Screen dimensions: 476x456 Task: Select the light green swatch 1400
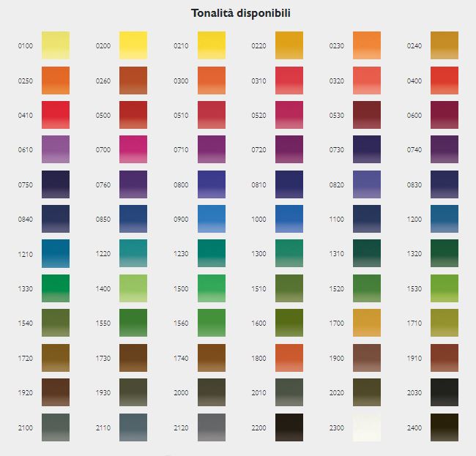tap(133, 288)
